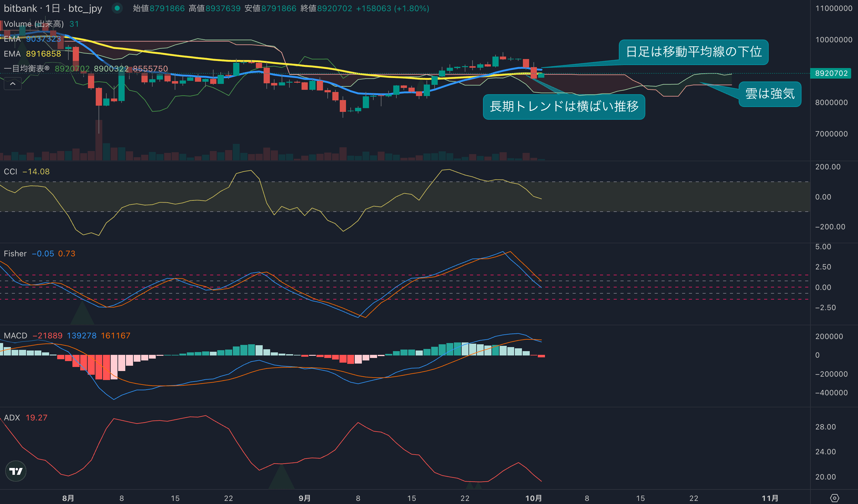Viewport: 858px width, 504px height.
Task: Click the 10000000 price axis label
Action: click(833, 39)
